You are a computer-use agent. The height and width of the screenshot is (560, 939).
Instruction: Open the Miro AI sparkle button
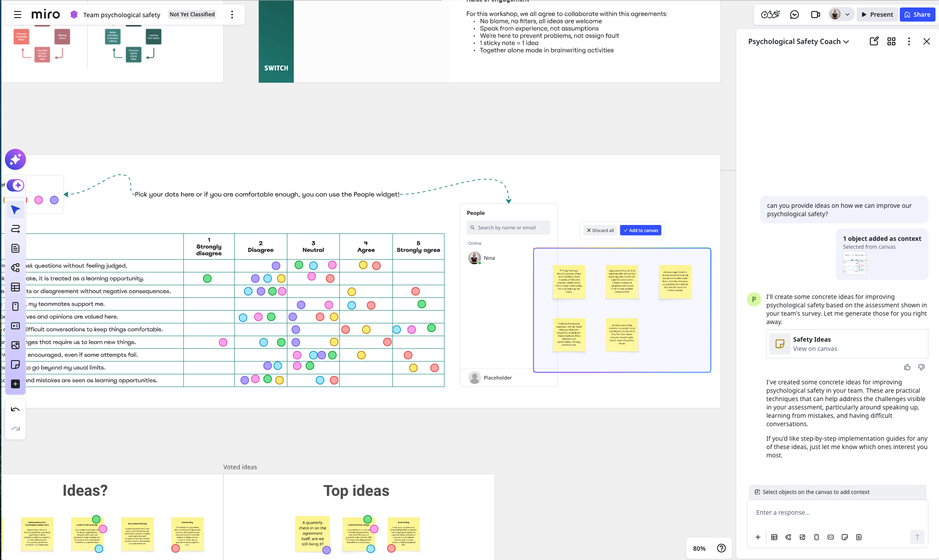(15, 159)
